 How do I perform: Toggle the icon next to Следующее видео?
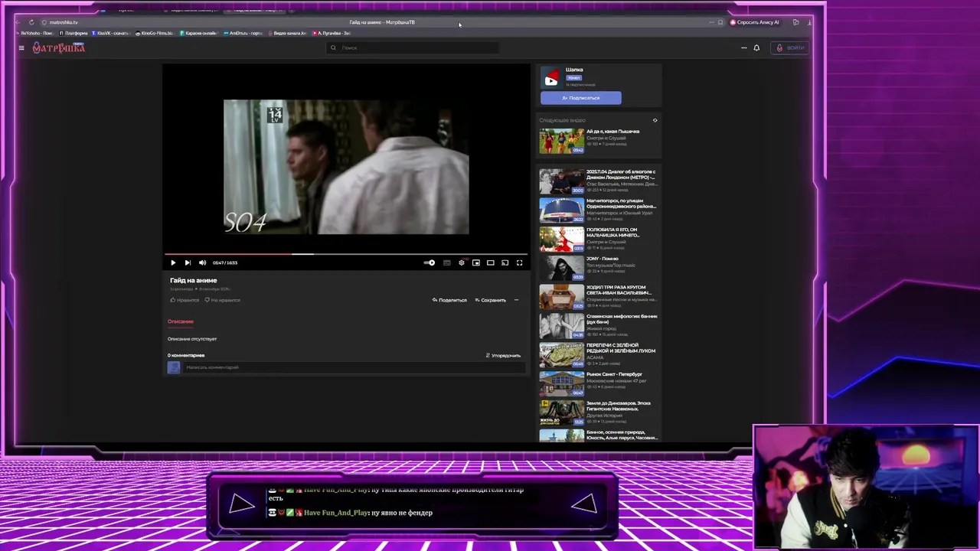[655, 120]
